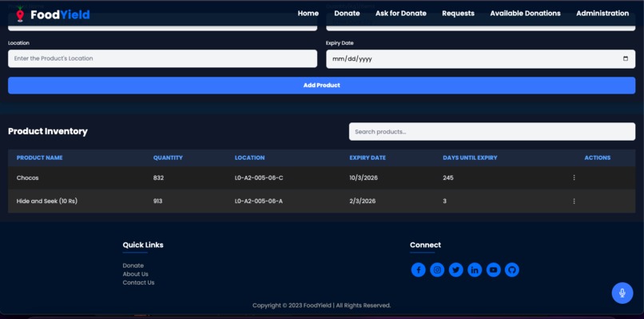Click expiry date 10/3/2026
Screen dimensions: 644x319
coord(364,178)
